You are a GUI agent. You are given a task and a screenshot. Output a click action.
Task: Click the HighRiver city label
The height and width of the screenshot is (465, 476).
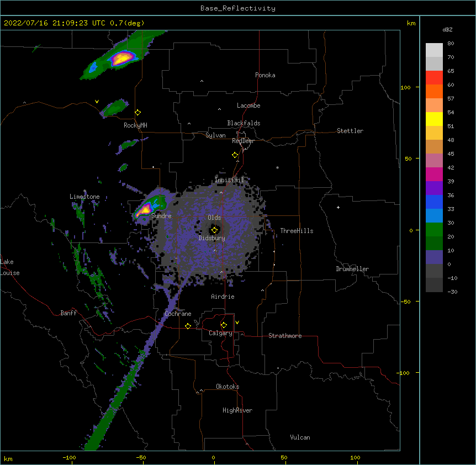tap(237, 410)
